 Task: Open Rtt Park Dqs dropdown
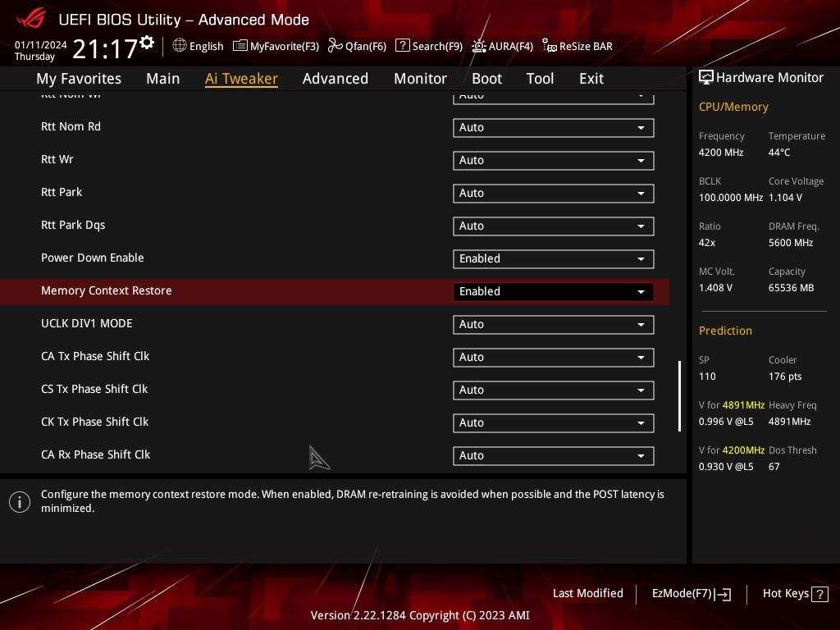coord(553,226)
